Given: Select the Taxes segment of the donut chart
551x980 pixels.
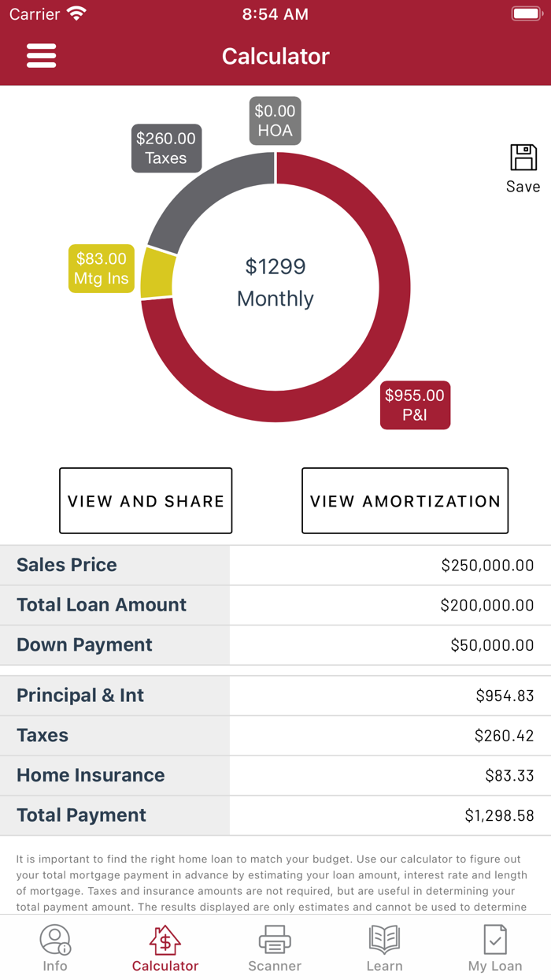Looking at the screenshot, I should point(166,148).
